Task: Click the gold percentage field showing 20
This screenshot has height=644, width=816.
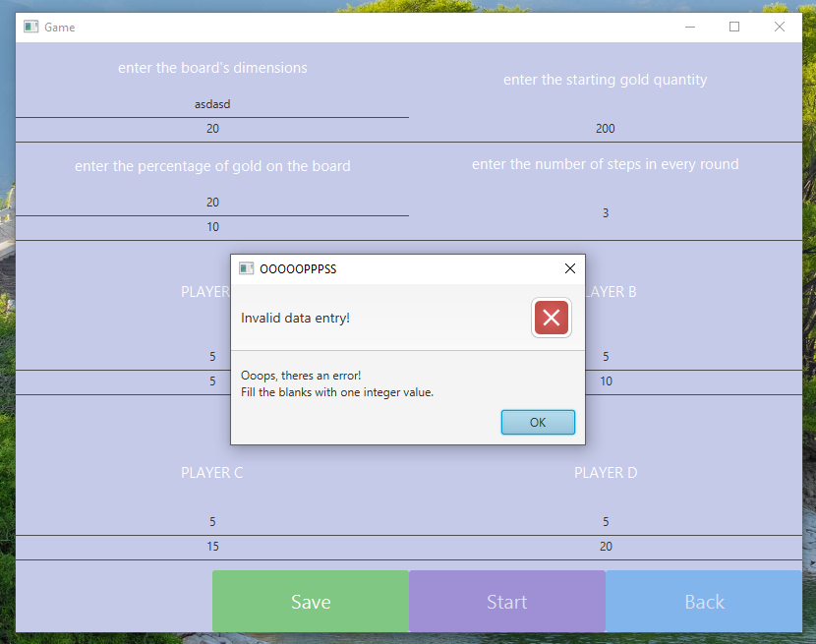Action: coord(212,204)
